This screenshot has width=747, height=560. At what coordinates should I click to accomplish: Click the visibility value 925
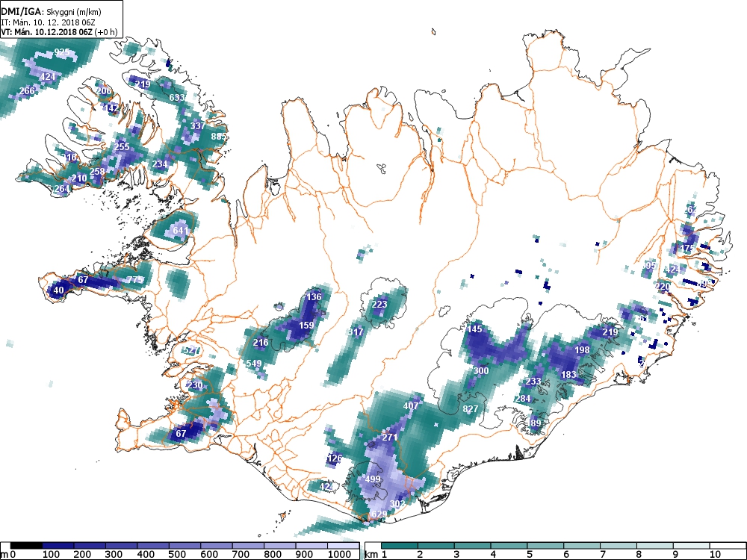pyautogui.click(x=62, y=52)
